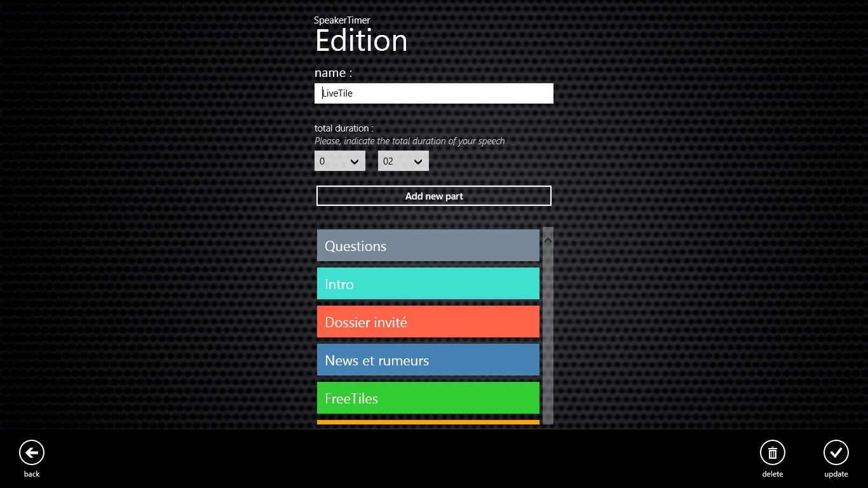Click the delete trash can icon
Viewport: 868px width, 488px height.
point(772,453)
